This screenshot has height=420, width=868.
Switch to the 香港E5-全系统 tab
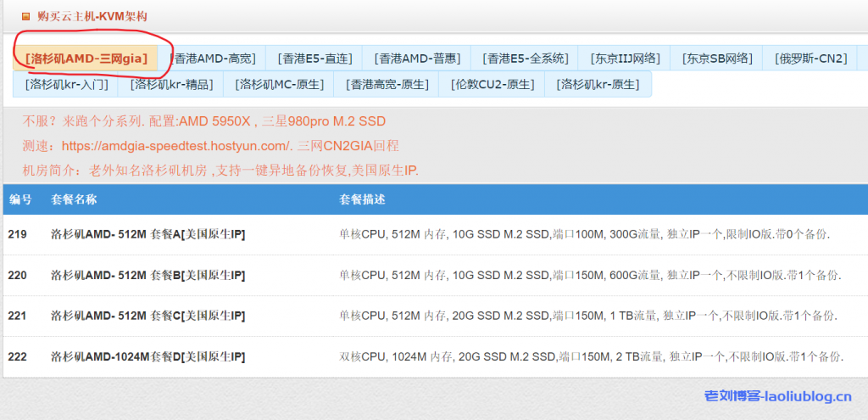pyautogui.click(x=524, y=59)
